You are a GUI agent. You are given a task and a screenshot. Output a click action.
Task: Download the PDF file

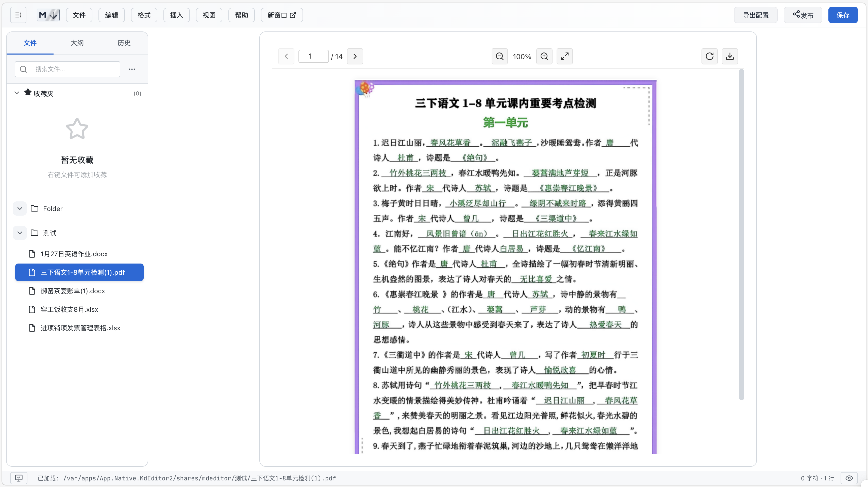tap(729, 56)
